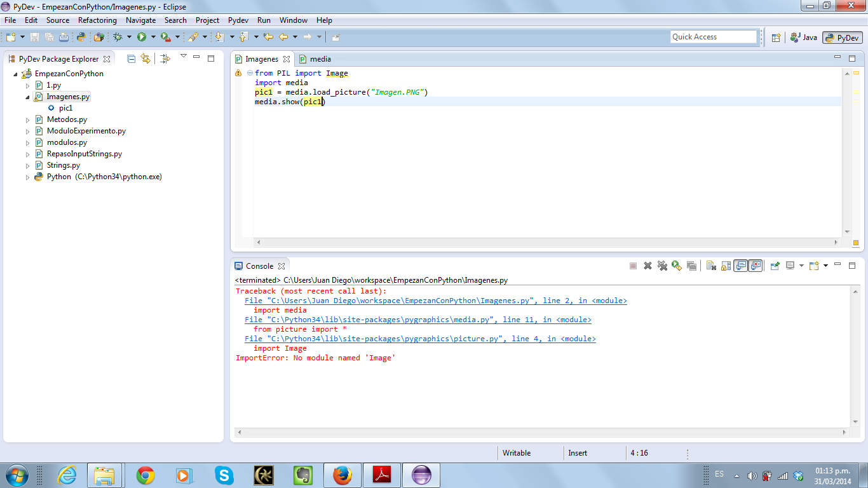868x488 pixels.
Task: Expand the Metodos.py tree node
Action: tap(28, 120)
